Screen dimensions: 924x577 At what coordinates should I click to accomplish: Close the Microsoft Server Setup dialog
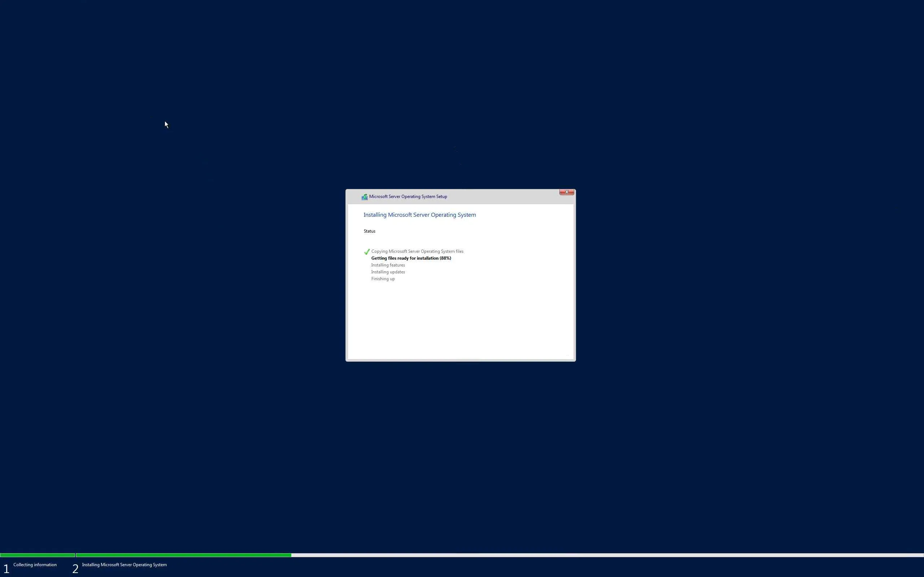[566, 192]
